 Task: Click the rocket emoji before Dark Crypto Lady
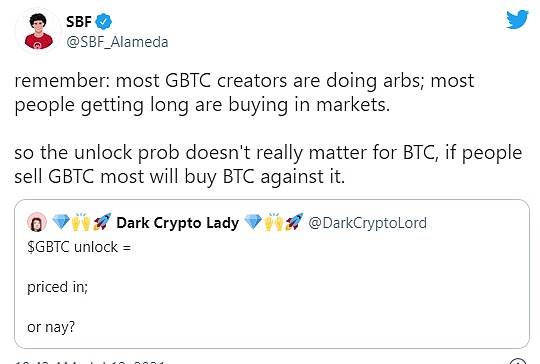[102, 222]
